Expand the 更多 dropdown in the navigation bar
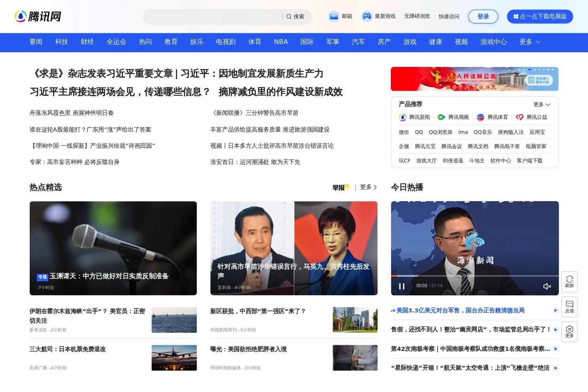This screenshot has width=588, height=392. pyautogui.click(x=529, y=42)
